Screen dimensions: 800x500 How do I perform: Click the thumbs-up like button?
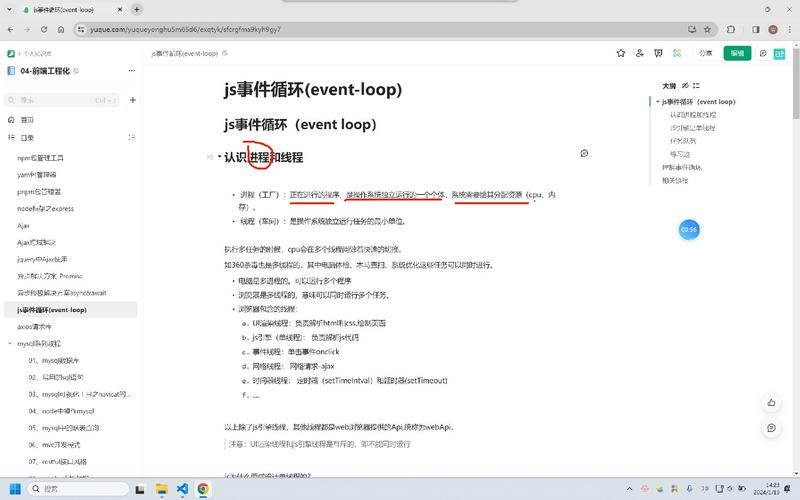click(771, 403)
